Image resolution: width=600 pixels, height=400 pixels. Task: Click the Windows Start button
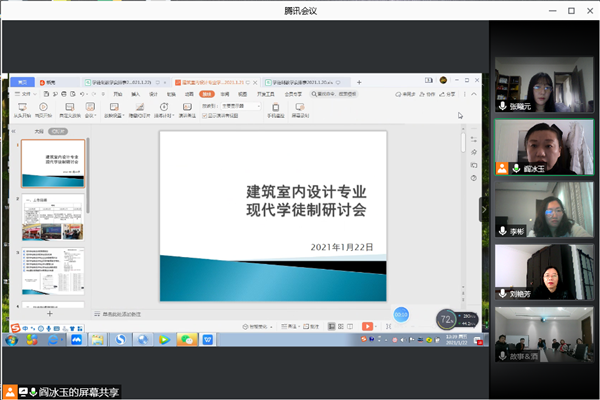click(x=11, y=341)
